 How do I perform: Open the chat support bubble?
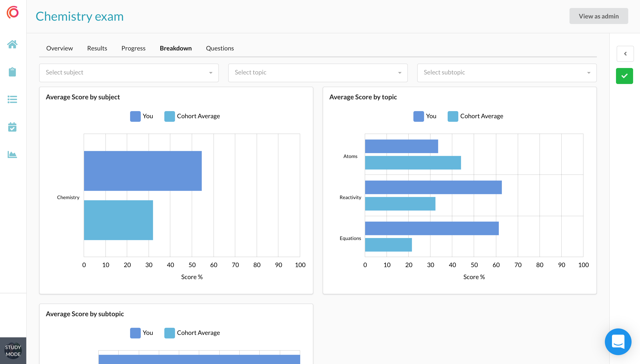point(618,342)
